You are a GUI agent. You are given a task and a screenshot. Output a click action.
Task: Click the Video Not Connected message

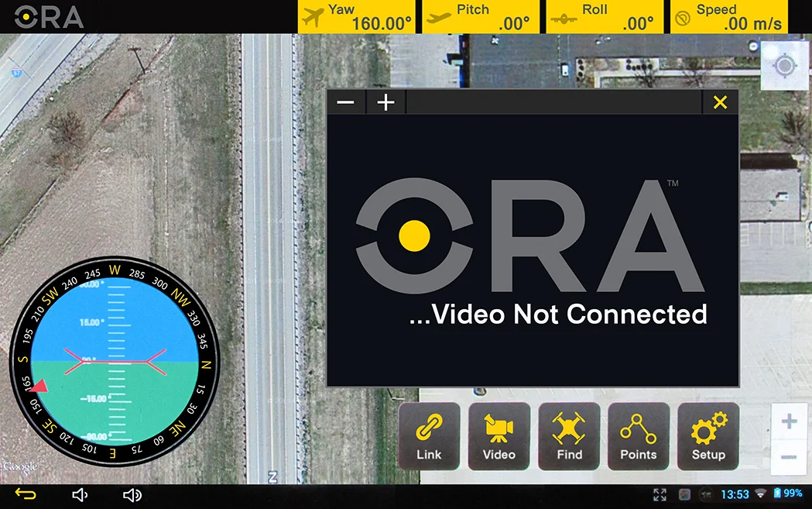[x=558, y=314]
